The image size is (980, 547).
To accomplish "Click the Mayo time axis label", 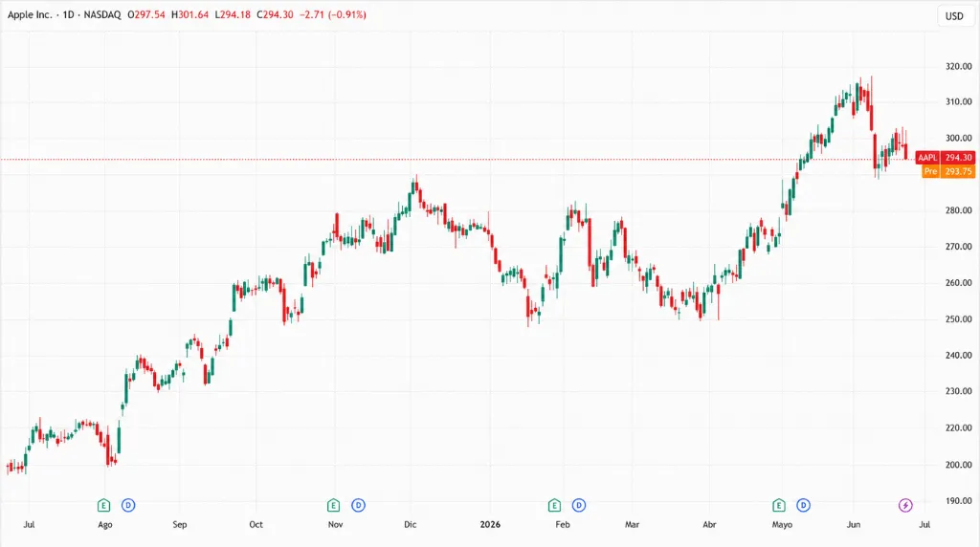I will coord(782,524).
